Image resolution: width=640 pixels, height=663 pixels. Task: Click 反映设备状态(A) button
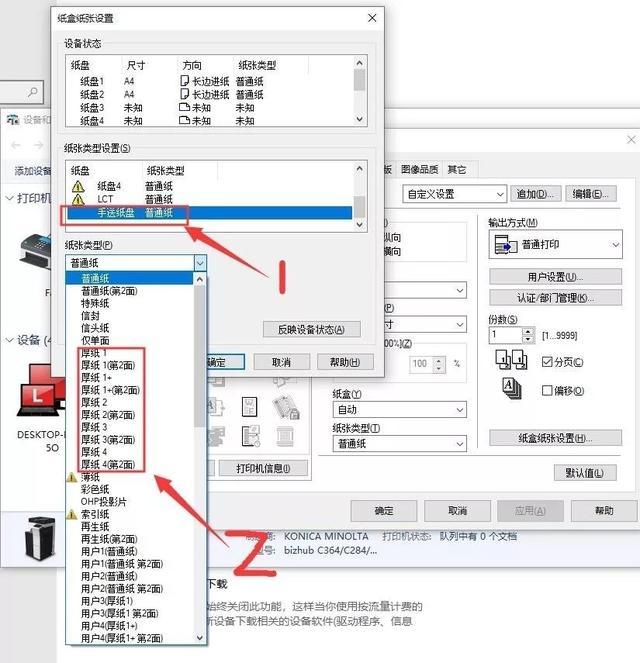(x=312, y=329)
